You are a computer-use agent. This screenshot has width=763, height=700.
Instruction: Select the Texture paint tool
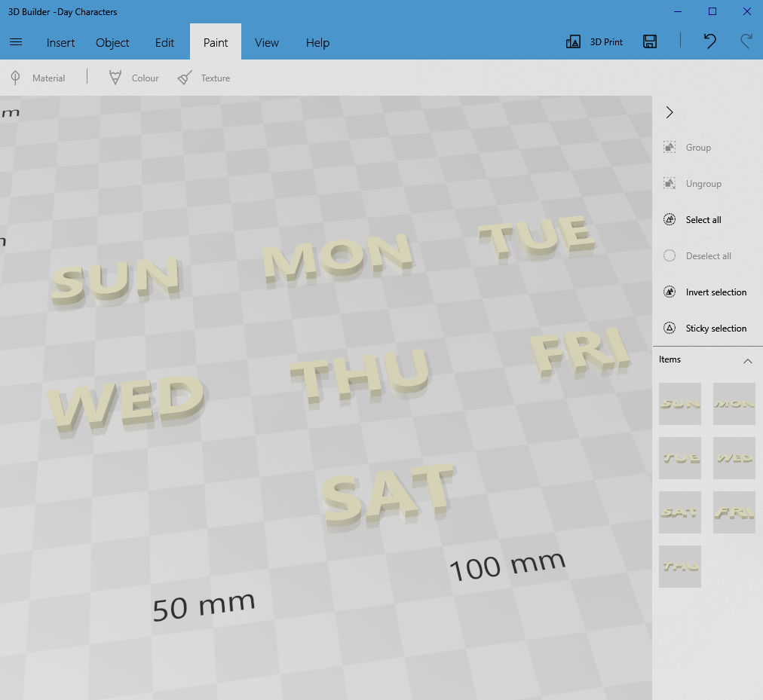[204, 78]
